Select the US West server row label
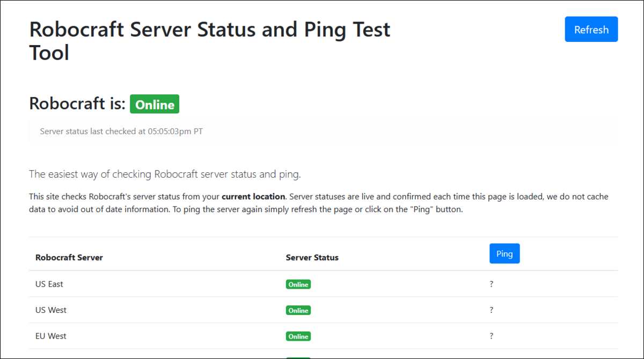Viewport: 644px width, 359px height. point(51,310)
